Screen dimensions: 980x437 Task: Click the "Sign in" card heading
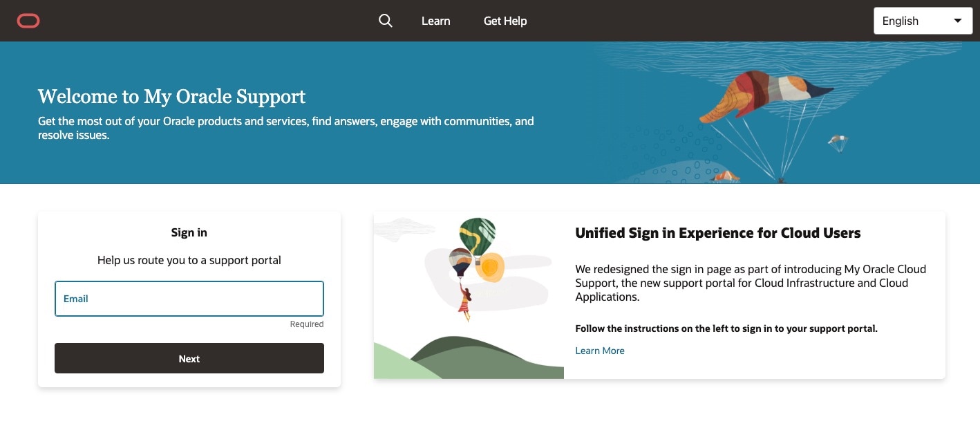(189, 232)
